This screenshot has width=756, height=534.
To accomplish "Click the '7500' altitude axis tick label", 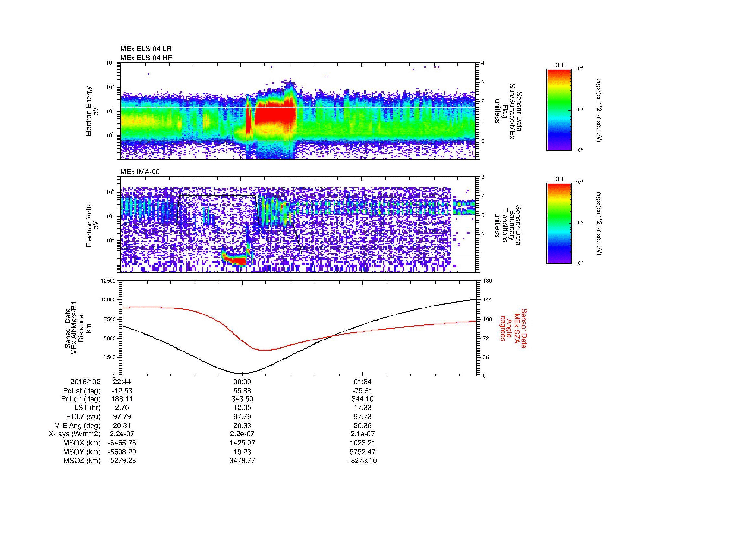I will click(x=110, y=319).
